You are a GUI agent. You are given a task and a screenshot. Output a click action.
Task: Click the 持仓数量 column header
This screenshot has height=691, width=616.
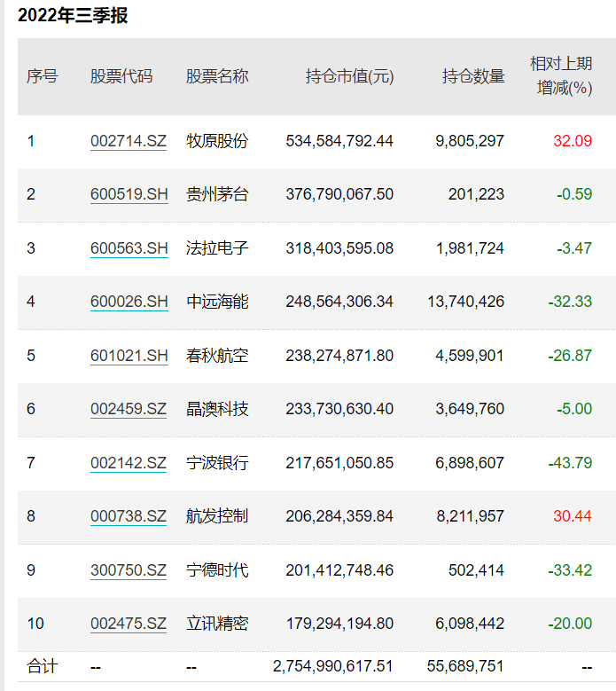473,76
